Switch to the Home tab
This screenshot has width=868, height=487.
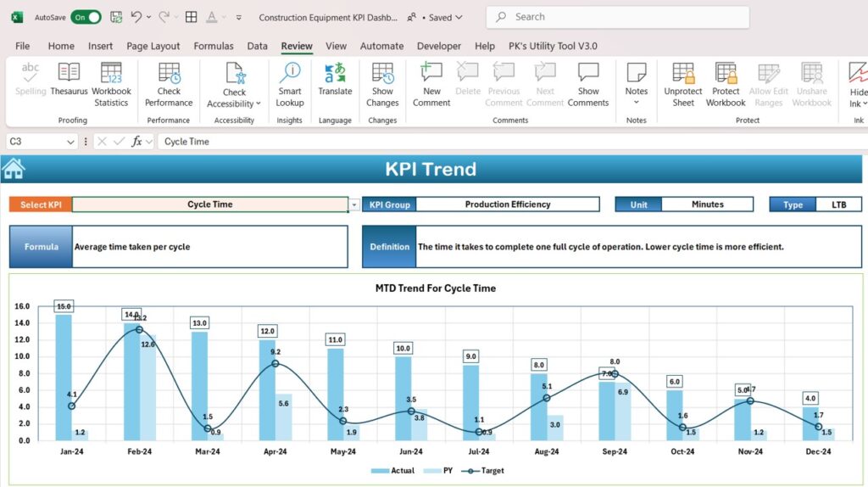click(x=61, y=46)
